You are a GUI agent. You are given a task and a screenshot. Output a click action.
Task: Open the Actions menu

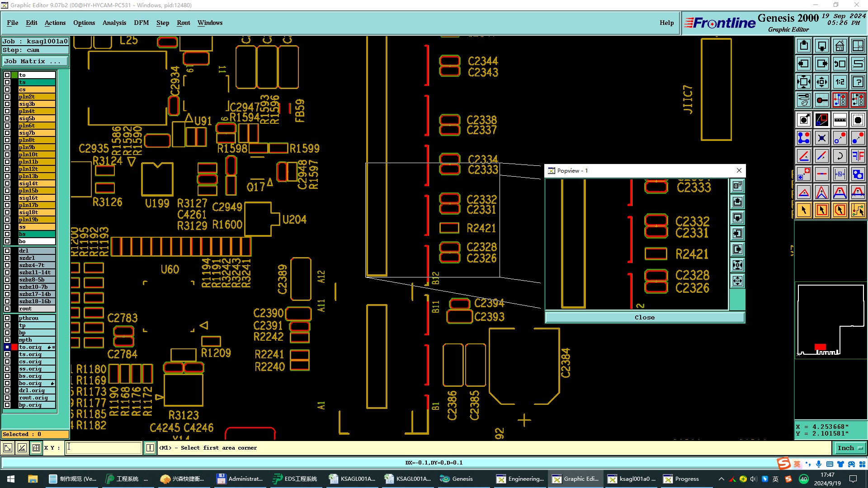pyautogui.click(x=55, y=23)
